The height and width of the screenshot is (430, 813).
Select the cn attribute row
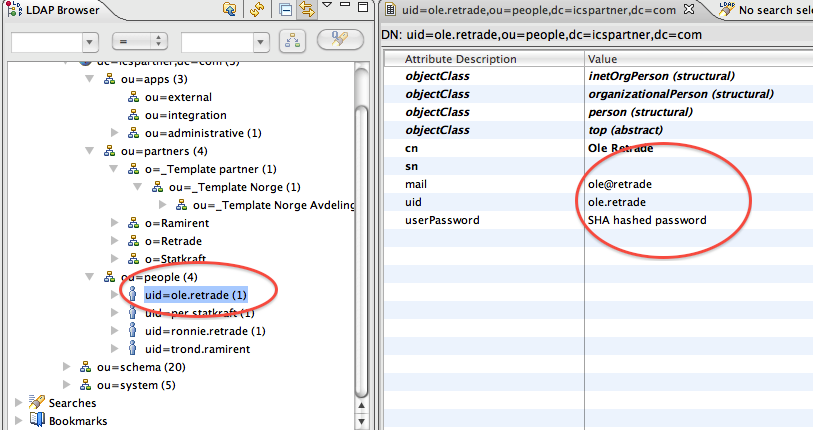tap(598, 148)
